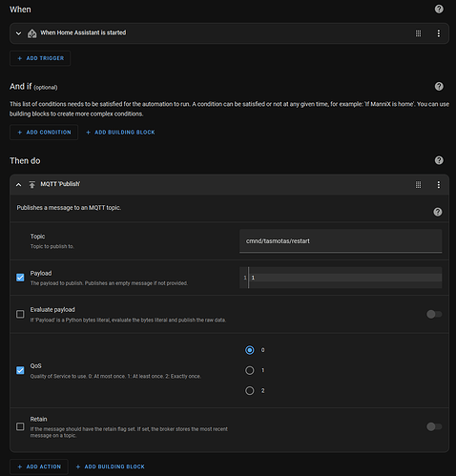The width and height of the screenshot is (456, 476).
Task: Click the 'Evaluate payload' label
Action: pyautogui.click(x=52, y=310)
